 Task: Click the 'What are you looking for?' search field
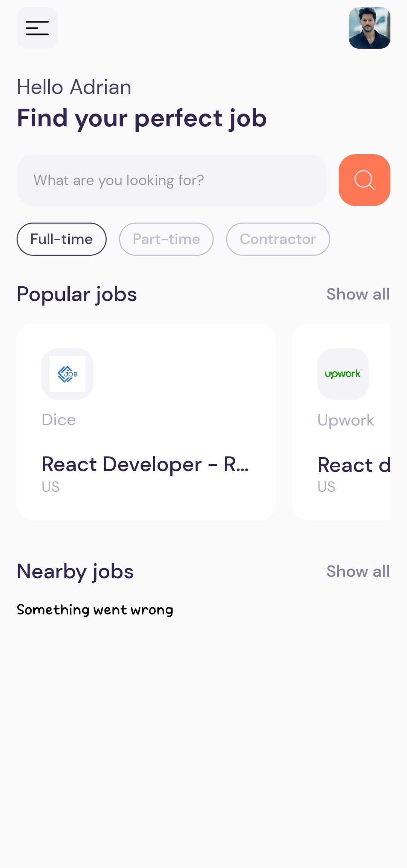171,180
